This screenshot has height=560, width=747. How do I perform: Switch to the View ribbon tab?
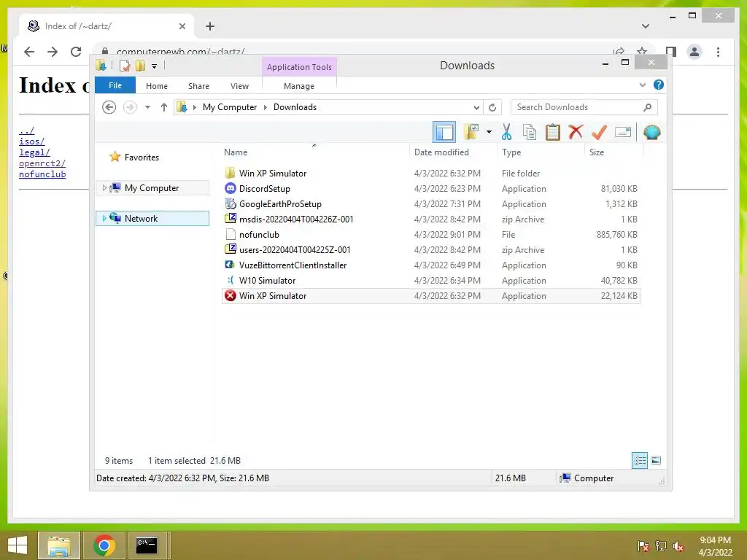(x=239, y=86)
